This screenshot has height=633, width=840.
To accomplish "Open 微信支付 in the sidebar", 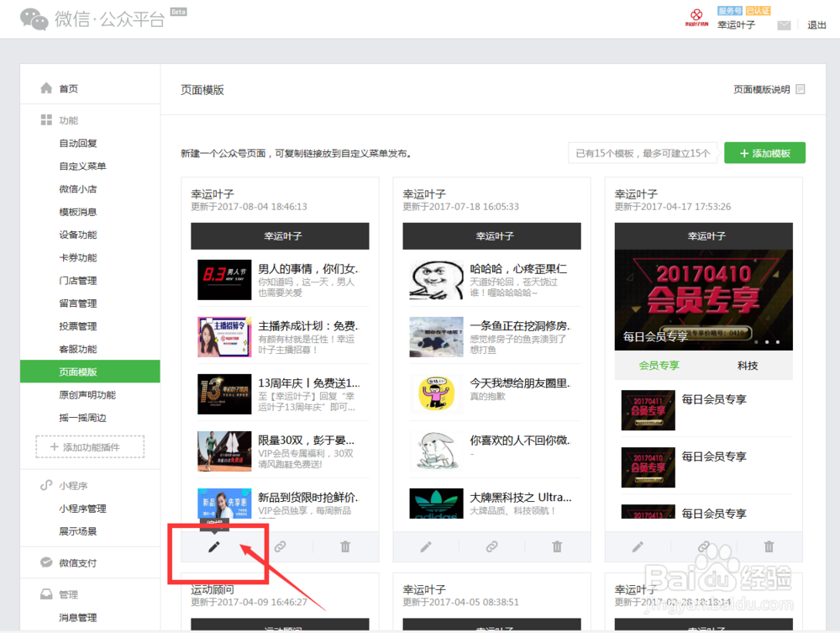I will (78, 562).
